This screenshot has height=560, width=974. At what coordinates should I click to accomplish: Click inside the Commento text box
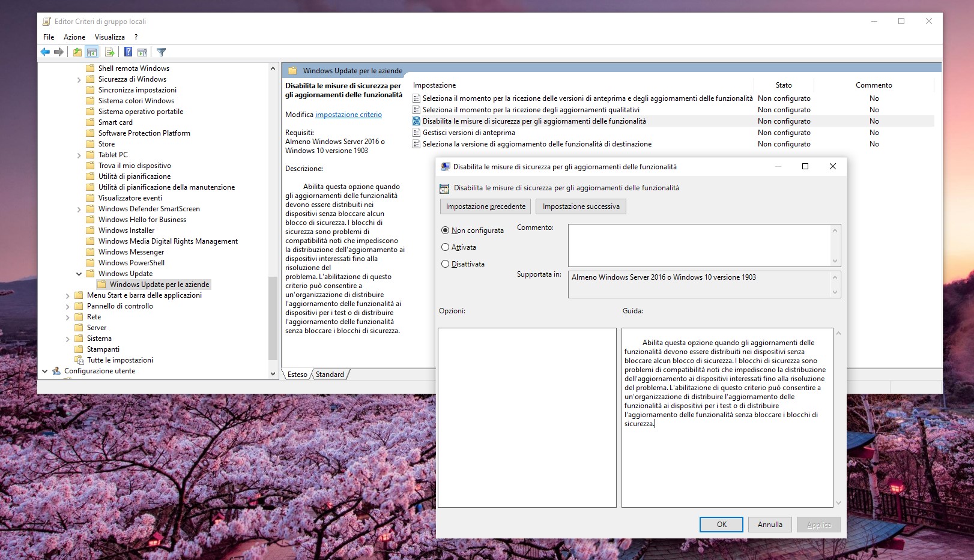tap(699, 245)
